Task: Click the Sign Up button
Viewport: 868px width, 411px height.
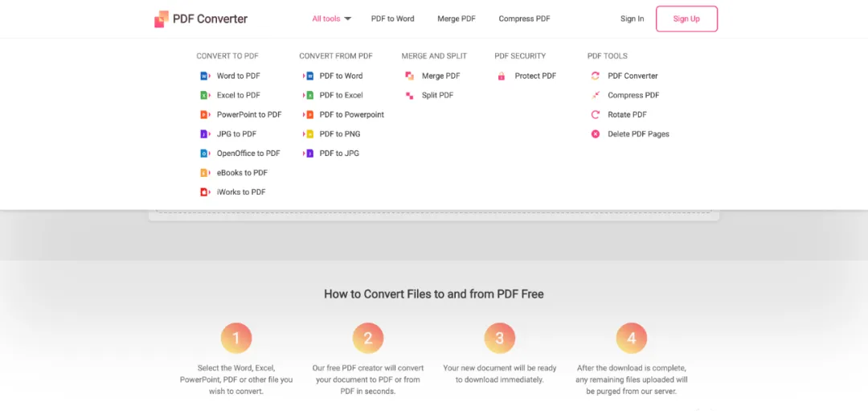Action: pyautogui.click(x=686, y=18)
